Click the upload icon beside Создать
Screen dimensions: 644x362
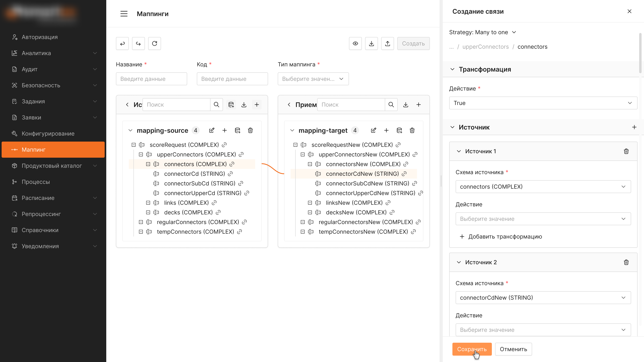click(387, 43)
